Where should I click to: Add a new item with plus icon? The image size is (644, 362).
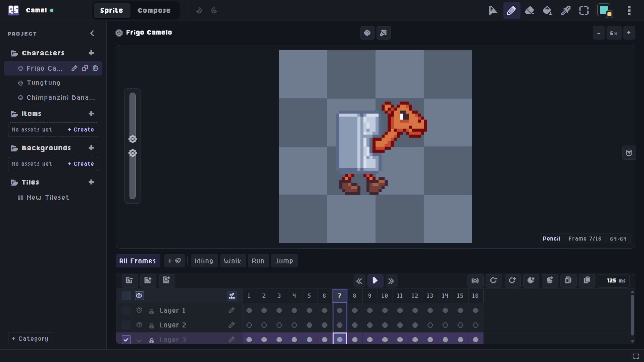tap(91, 114)
